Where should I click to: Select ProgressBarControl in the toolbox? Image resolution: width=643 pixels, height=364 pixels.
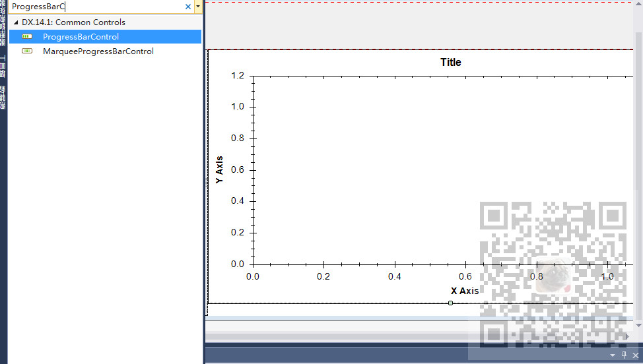click(106, 36)
